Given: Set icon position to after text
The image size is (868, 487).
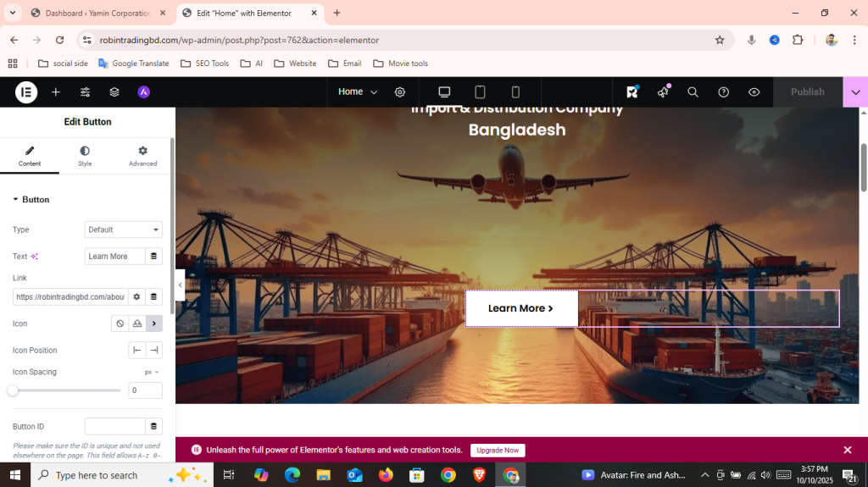Looking at the screenshot, I should pyautogui.click(x=153, y=351).
